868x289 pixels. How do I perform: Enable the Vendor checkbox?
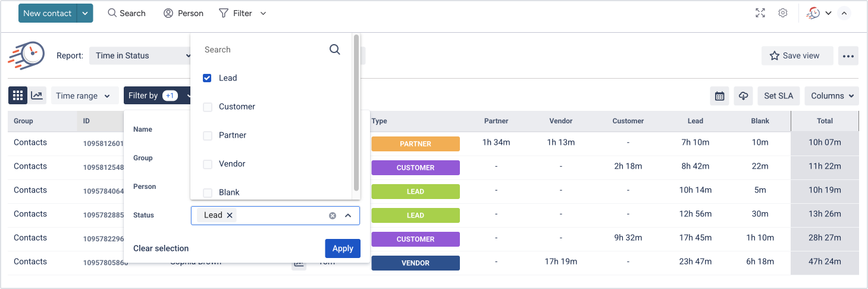pos(207,164)
